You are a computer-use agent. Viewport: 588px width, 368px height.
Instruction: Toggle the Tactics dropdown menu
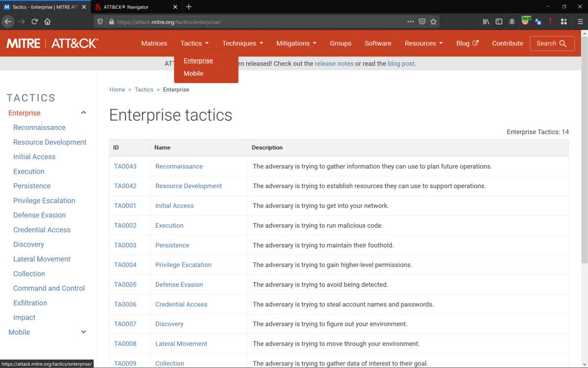(195, 43)
